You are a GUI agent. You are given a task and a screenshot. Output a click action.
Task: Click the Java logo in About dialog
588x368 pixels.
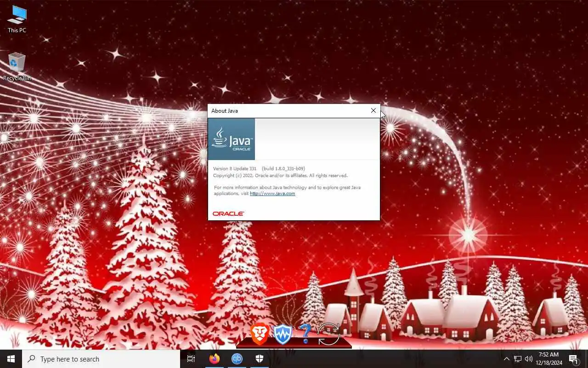tap(232, 139)
